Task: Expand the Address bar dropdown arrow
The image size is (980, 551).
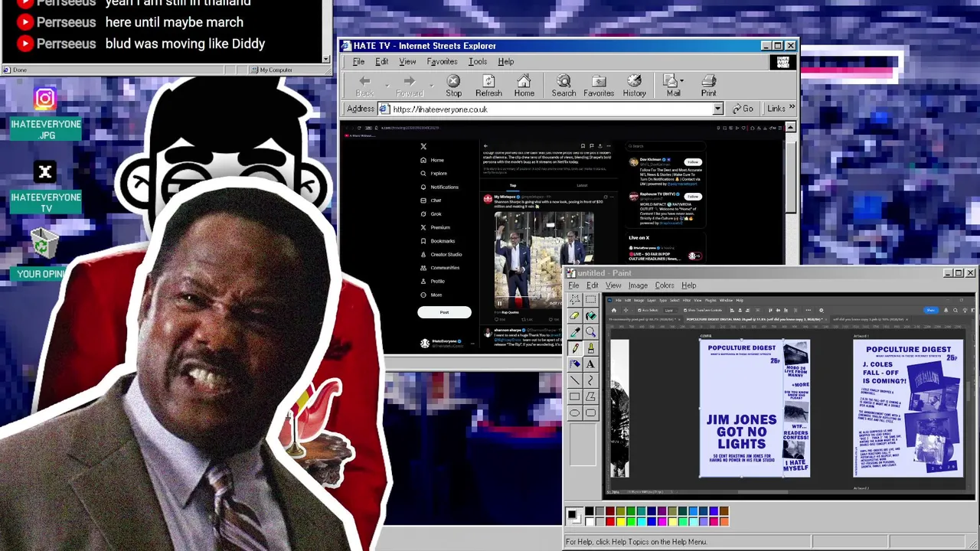Action: [x=717, y=109]
